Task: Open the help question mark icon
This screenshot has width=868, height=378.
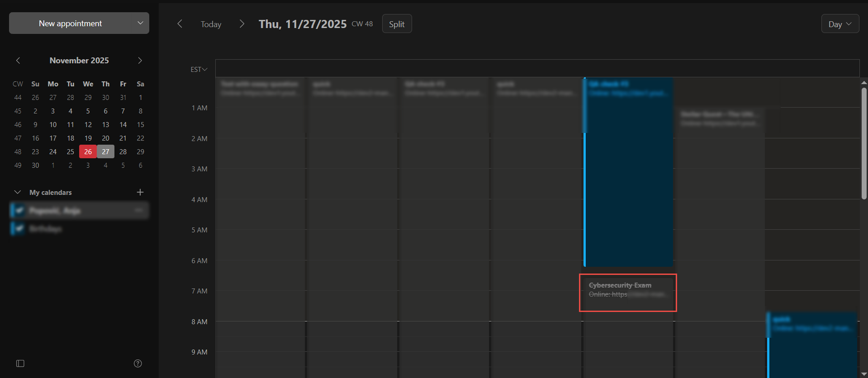Action: [138, 363]
